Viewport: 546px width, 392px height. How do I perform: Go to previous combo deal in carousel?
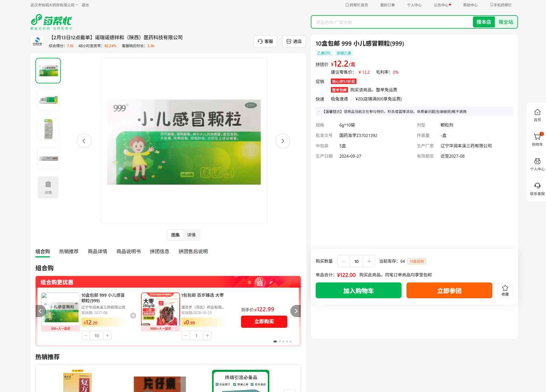(x=41, y=311)
